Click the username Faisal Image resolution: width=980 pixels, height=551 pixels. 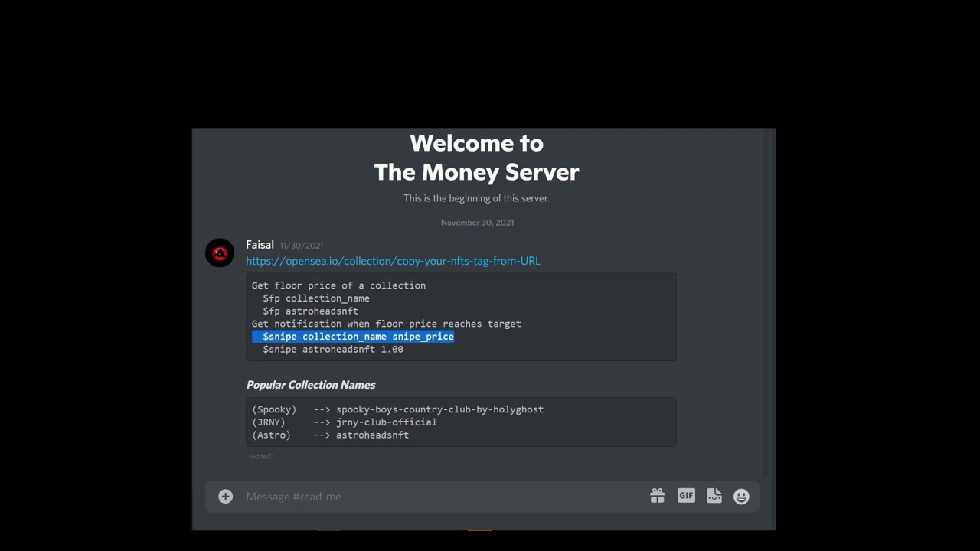(x=260, y=245)
